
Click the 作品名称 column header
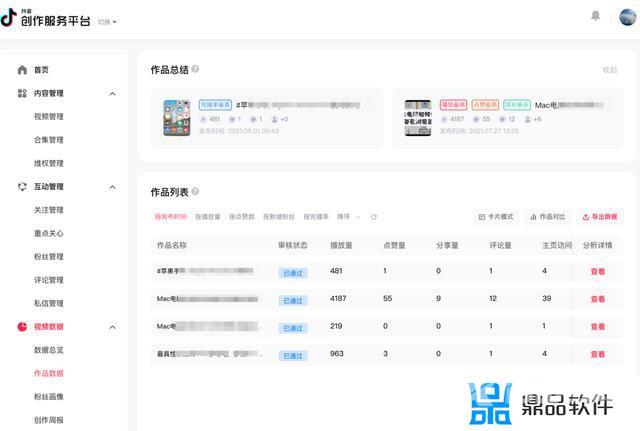pyautogui.click(x=172, y=245)
